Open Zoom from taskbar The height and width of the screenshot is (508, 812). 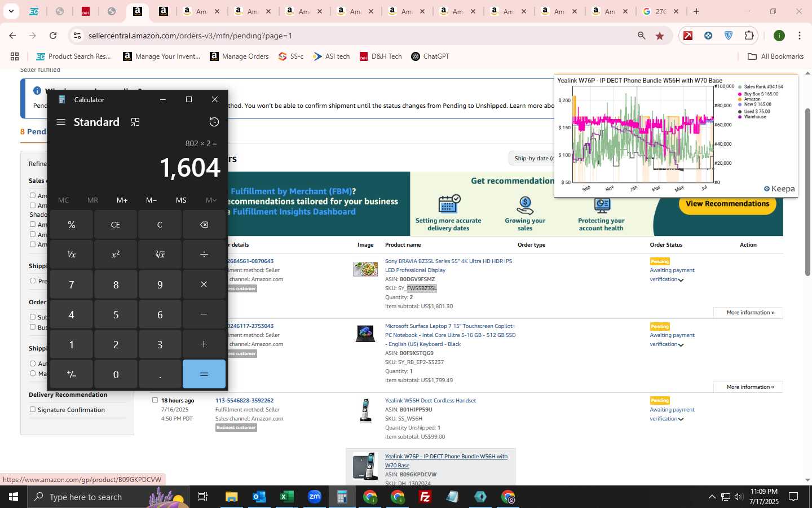[x=315, y=497]
